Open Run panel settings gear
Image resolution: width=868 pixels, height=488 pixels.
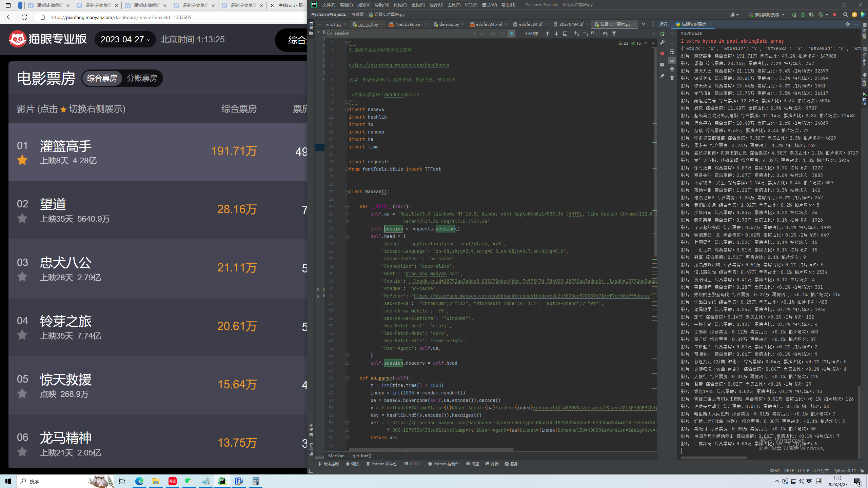(x=848, y=24)
